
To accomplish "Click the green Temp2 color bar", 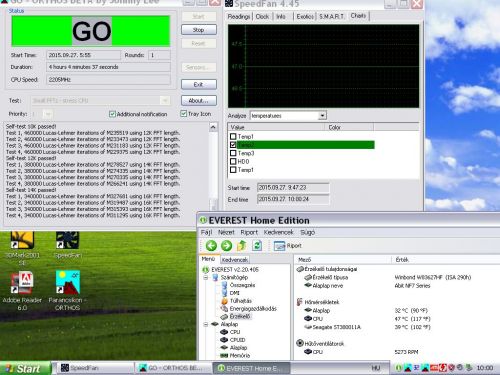I will (x=306, y=145).
